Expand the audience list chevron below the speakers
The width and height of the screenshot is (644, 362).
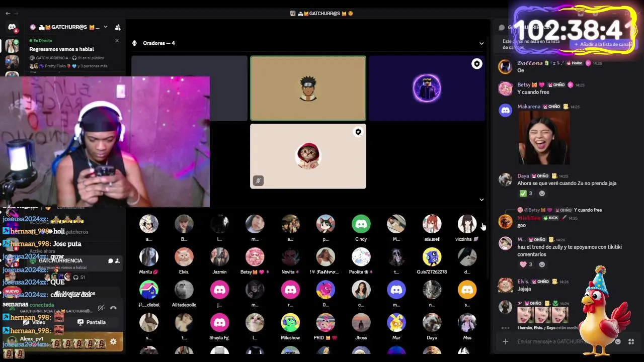[x=481, y=200]
